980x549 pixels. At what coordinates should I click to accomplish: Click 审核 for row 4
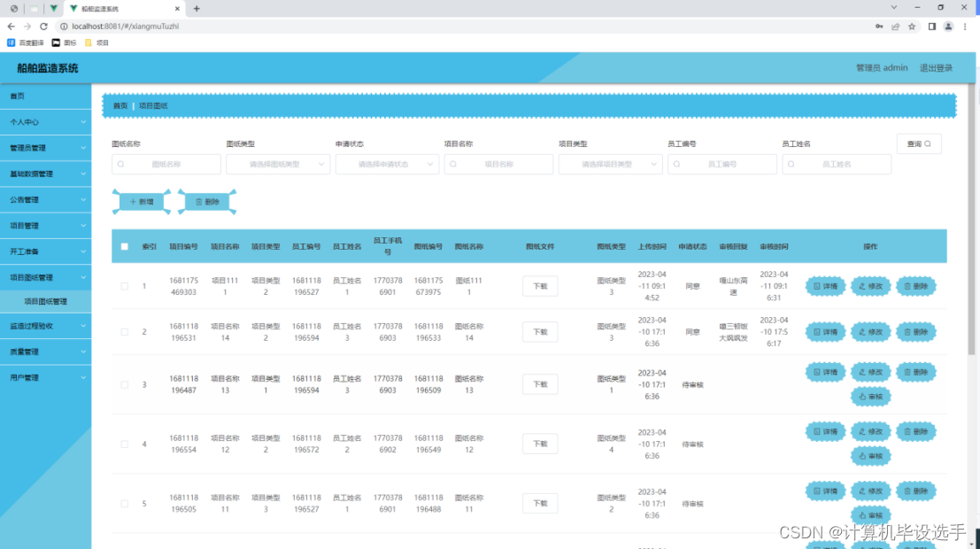point(870,456)
